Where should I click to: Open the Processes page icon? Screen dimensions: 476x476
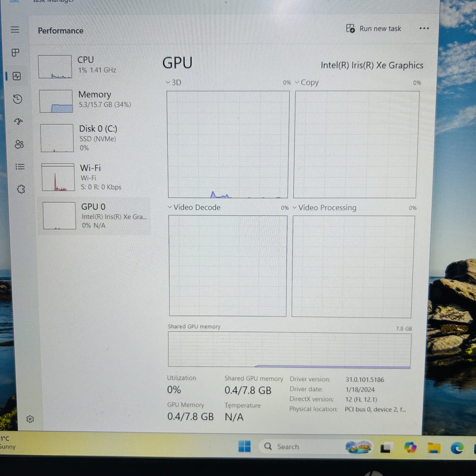pos(15,52)
